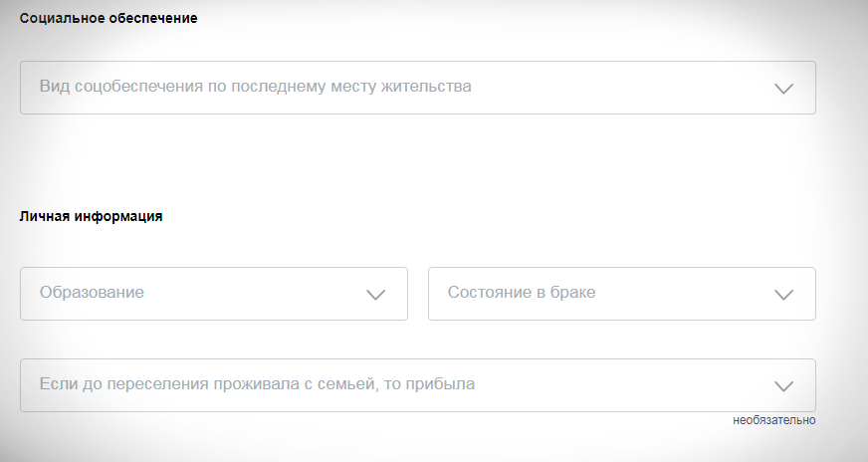
Task: Open the Вид соцобеспечения по последнему месту жительства dropdown
Action: pos(418,88)
